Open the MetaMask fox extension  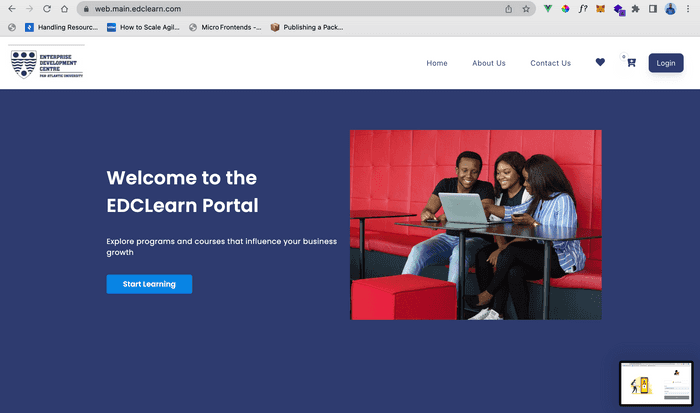(x=600, y=8)
